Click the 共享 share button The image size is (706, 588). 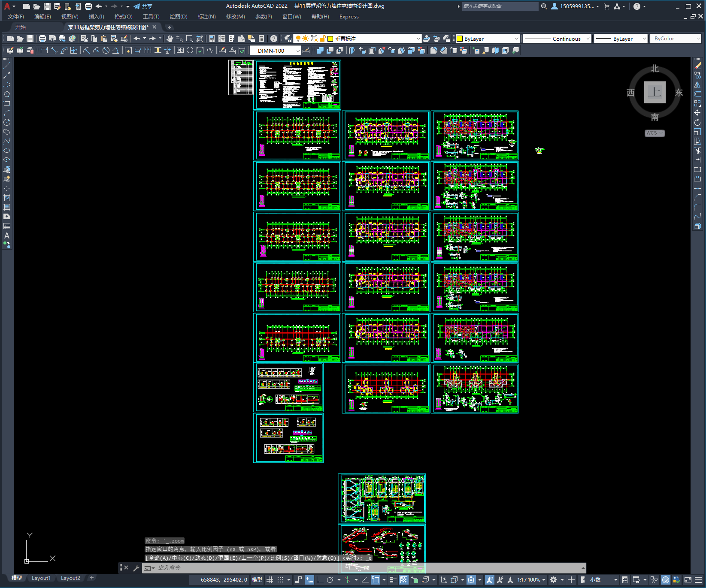point(143,6)
